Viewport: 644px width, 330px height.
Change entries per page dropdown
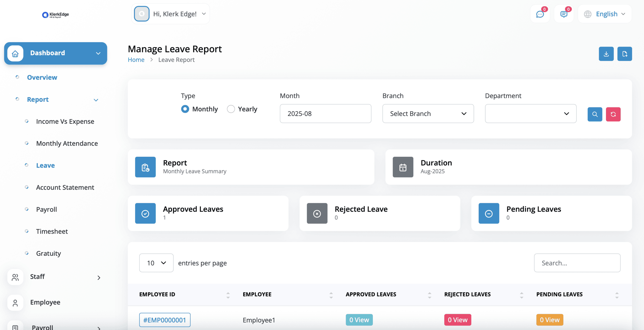pyautogui.click(x=156, y=263)
